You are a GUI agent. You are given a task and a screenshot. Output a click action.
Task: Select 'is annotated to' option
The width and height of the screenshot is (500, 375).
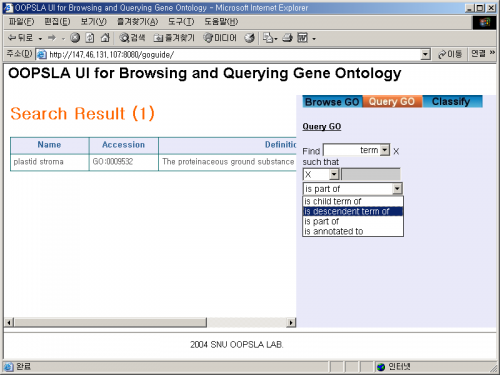pos(353,231)
